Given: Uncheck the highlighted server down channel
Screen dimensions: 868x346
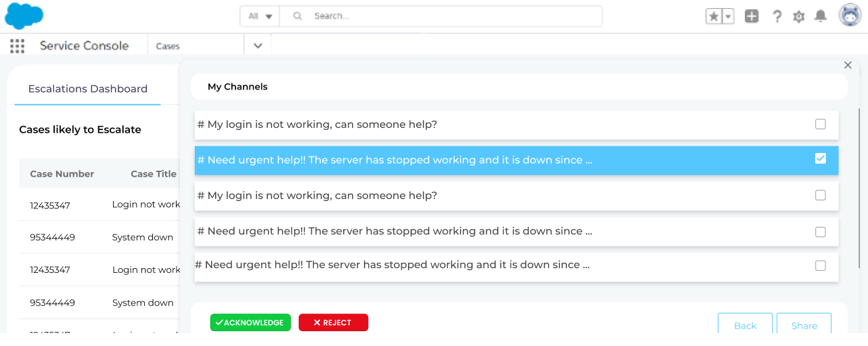Looking at the screenshot, I should pos(820,158).
